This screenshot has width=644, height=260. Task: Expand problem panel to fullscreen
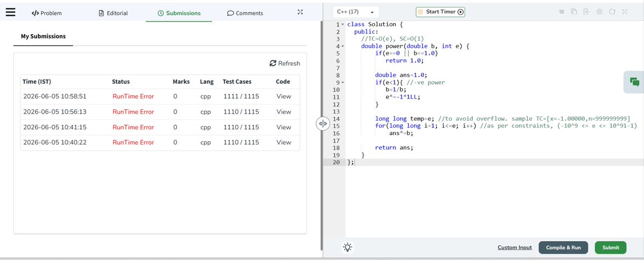coord(300,12)
